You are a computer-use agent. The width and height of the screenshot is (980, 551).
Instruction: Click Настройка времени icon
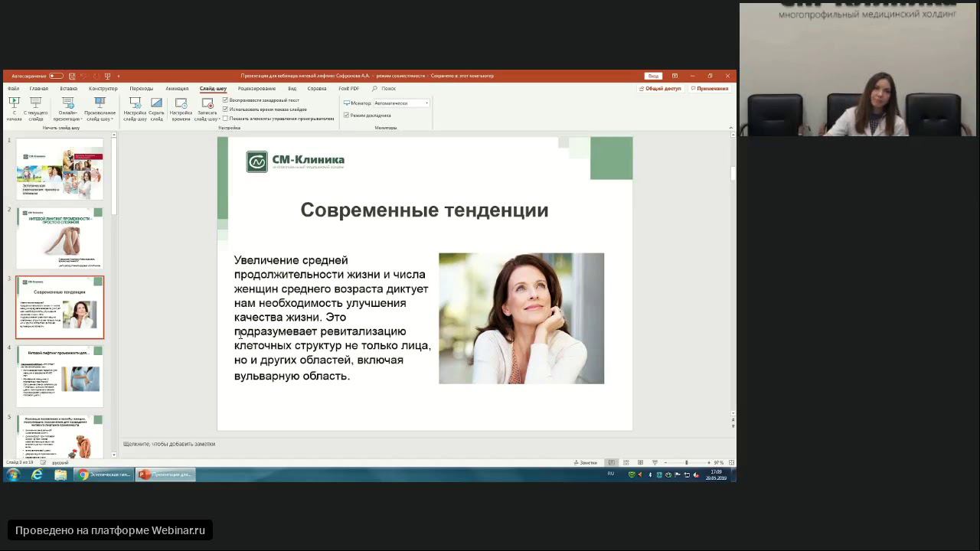(181, 109)
